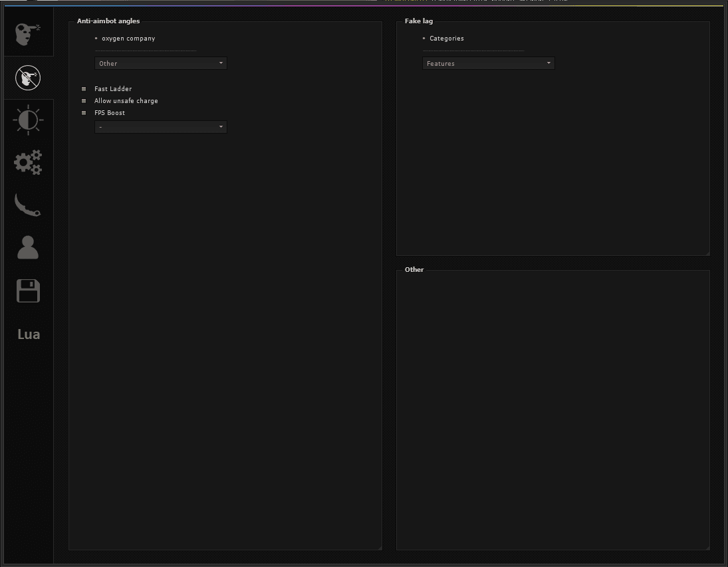Open the Skins knife icon tab

tap(28, 205)
